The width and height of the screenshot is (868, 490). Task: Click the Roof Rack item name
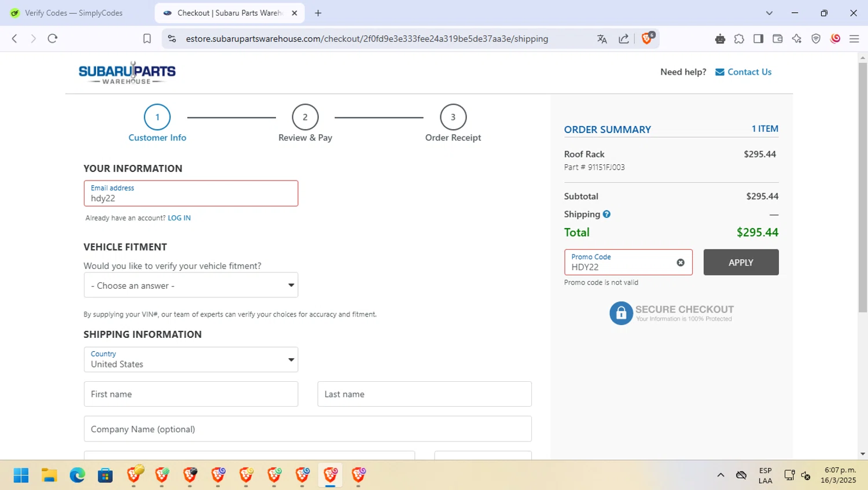pos(584,154)
